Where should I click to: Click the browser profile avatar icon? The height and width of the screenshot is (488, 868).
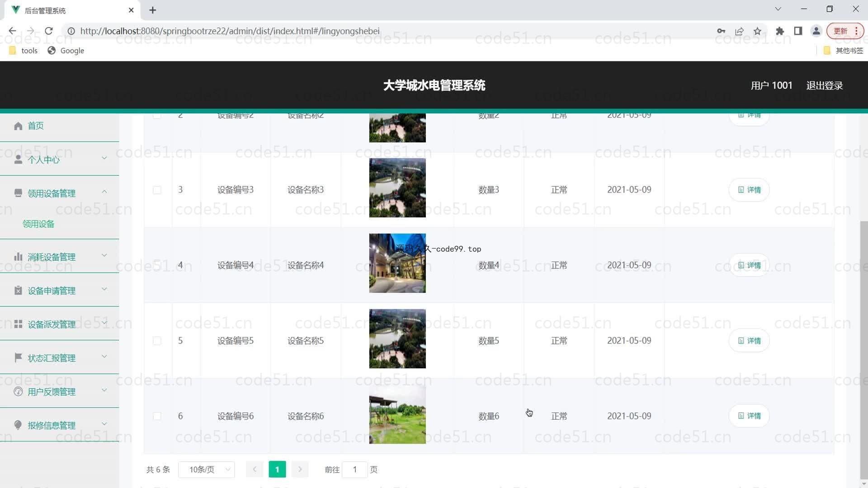[816, 31]
